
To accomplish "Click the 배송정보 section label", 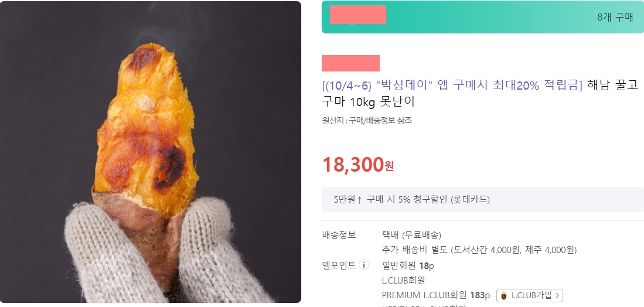I will pyautogui.click(x=339, y=235).
